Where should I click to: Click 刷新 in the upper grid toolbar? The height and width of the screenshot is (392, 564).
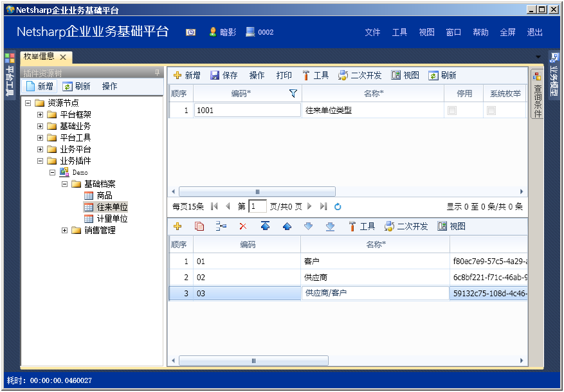442,75
